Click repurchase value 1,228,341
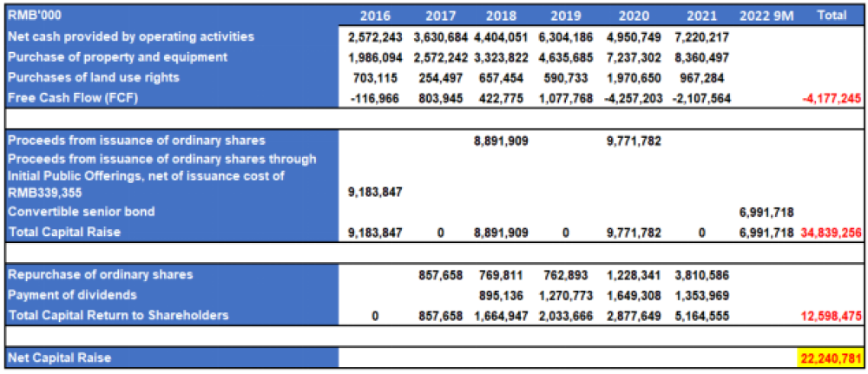The width and height of the screenshot is (868, 374). [635, 274]
